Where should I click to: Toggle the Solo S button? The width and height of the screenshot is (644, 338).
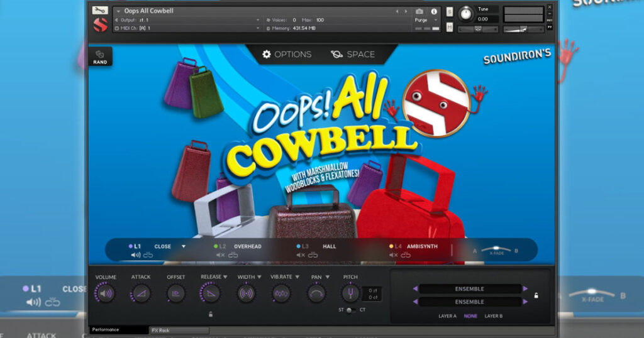pyautogui.click(x=449, y=12)
